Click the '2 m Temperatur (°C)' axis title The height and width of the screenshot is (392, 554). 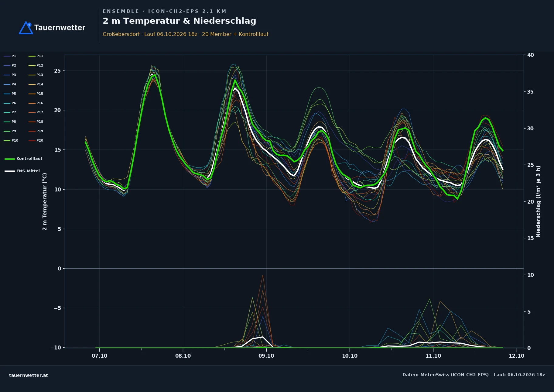pos(45,201)
